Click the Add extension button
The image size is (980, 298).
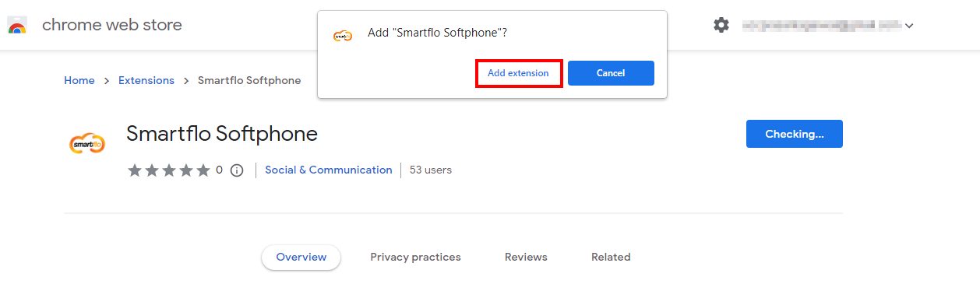pos(518,73)
